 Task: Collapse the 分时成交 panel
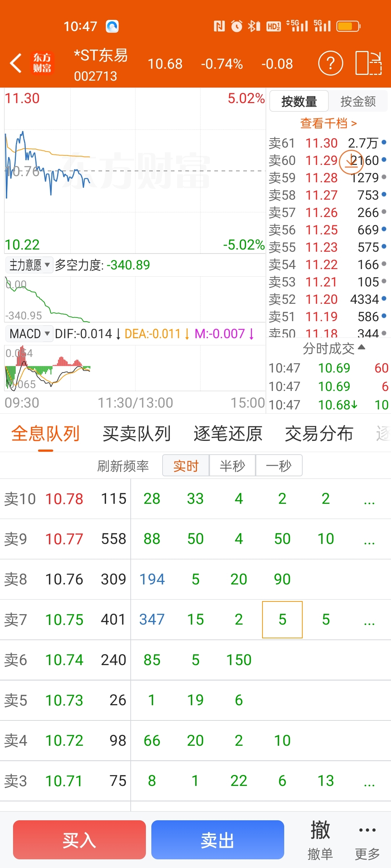click(x=334, y=349)
